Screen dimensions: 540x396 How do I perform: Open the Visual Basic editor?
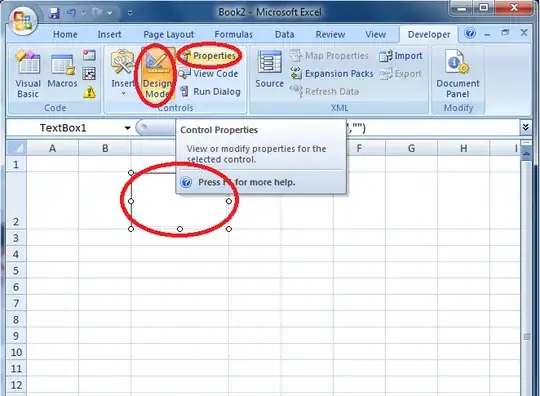28,74
